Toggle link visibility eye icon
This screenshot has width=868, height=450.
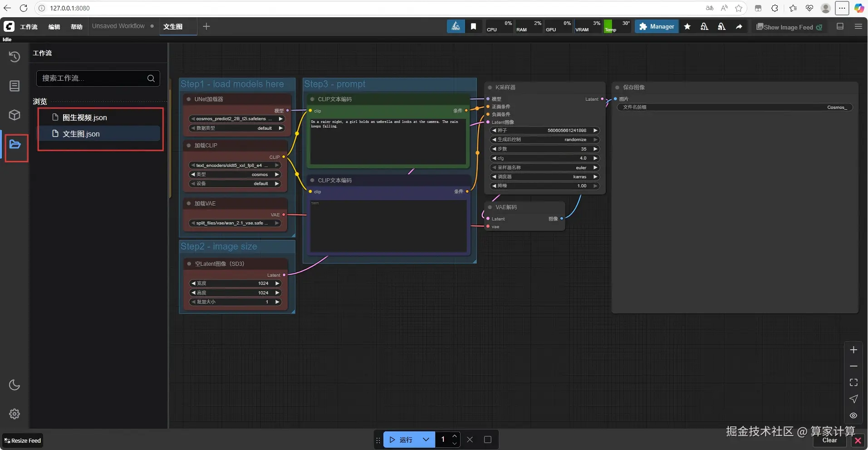tap(853, 416)
